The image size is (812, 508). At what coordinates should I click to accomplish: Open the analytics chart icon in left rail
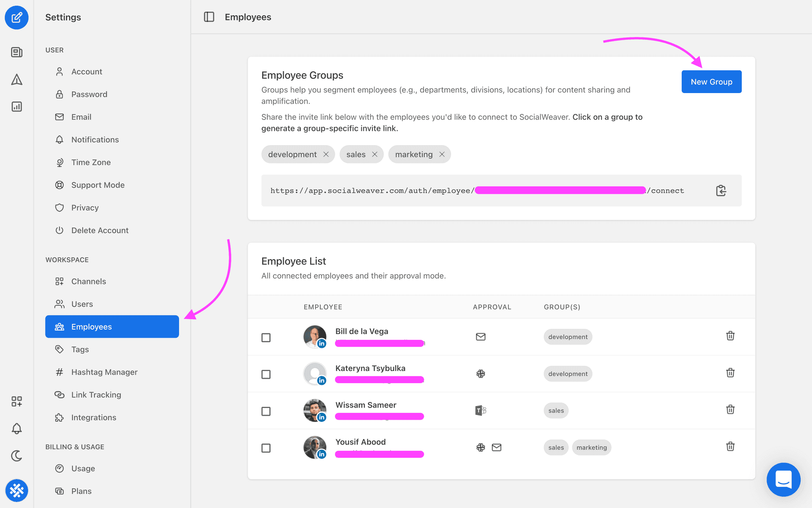17,106
